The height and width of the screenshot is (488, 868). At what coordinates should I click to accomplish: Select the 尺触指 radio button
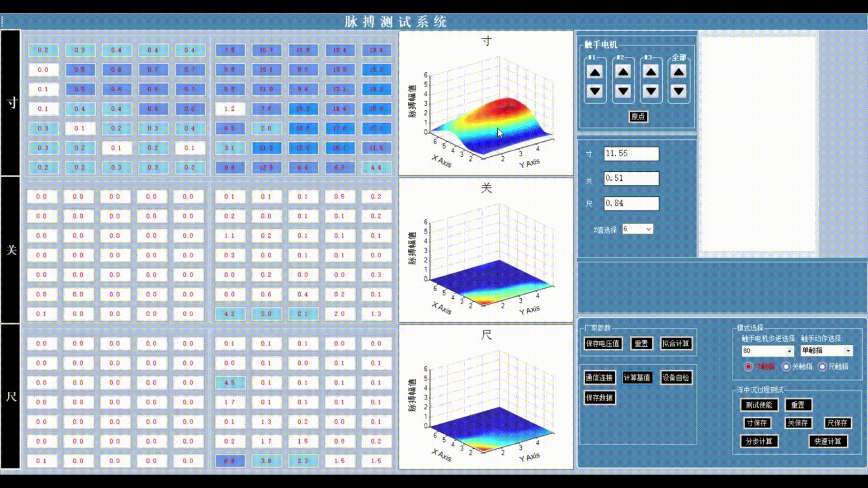[x=822, y=366]
